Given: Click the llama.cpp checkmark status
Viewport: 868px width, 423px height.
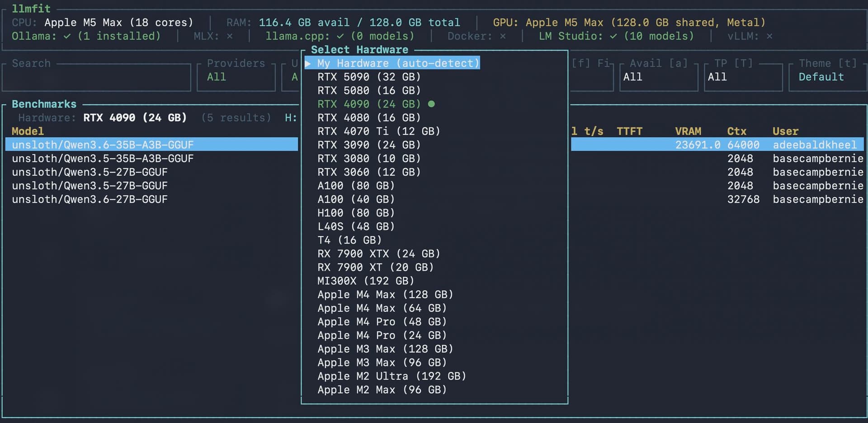Looking at the screenshot, I should pyautogui.click(x=340, y=36).
